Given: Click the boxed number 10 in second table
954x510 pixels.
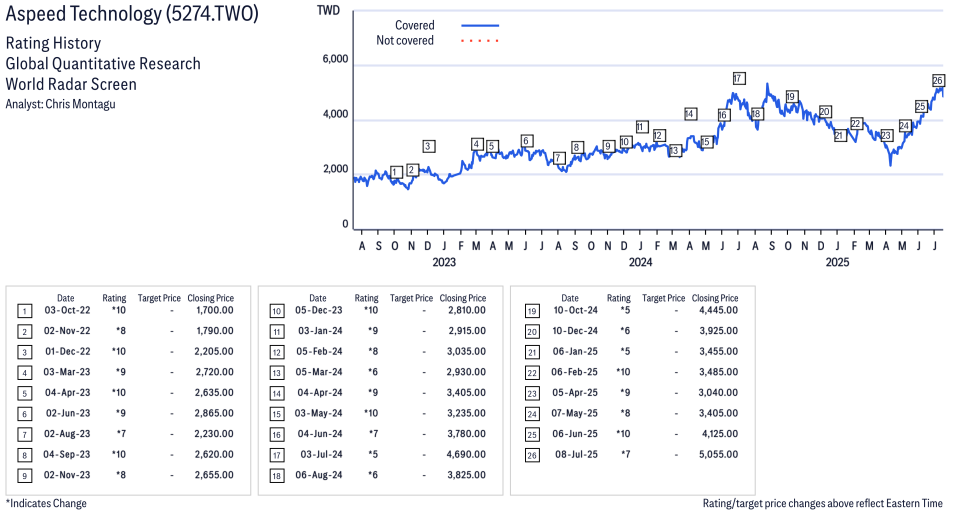Looking at the screenshot, I should click(276, 312).
